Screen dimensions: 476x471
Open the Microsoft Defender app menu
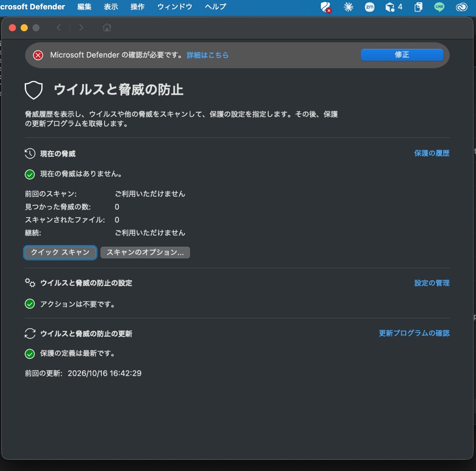click(x=33, y=7)
